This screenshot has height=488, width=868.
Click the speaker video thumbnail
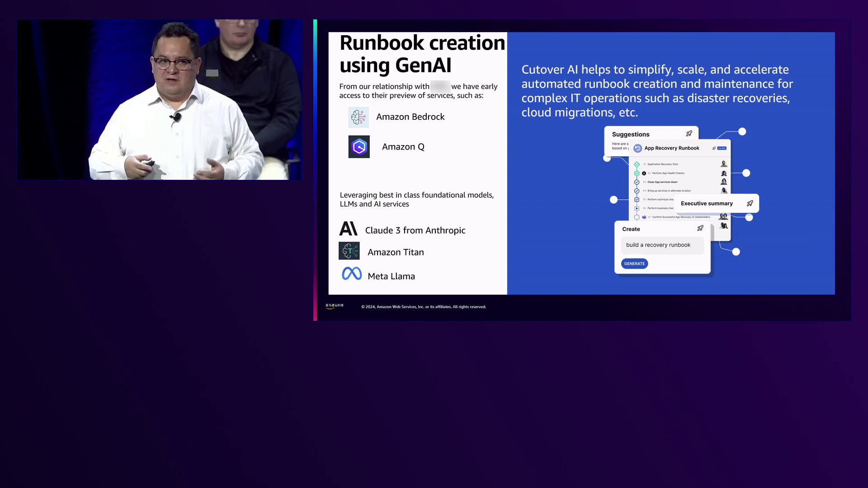[159, 99]
